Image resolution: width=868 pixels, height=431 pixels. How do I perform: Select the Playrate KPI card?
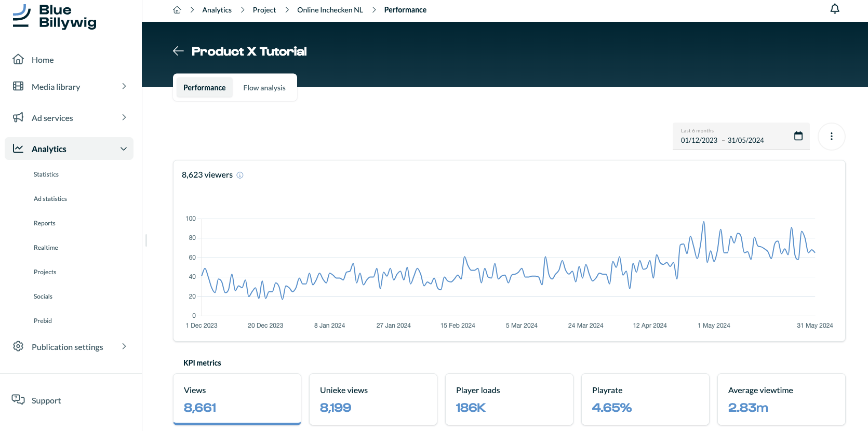pyautogui.click(x=645, y=399)
